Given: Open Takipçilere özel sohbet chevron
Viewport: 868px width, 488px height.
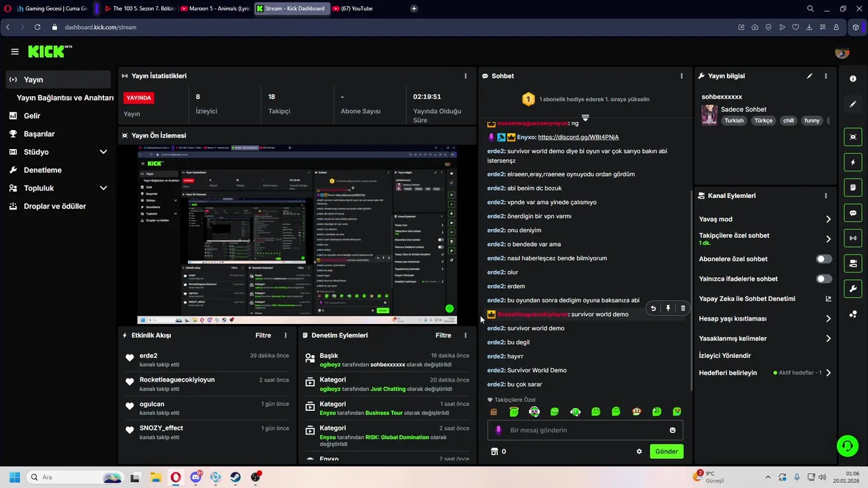Looking at the screenshot, I should click(828, 239).
